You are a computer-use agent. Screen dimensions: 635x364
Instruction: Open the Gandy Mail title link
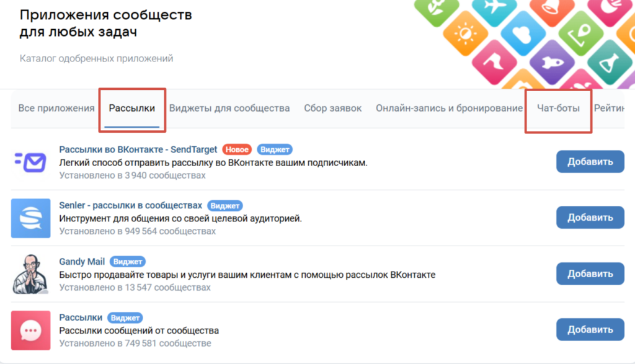(x=82, y=262)
